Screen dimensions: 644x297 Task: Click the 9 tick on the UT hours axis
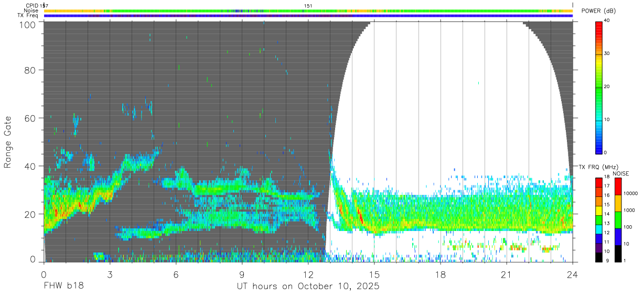[242, 274]
